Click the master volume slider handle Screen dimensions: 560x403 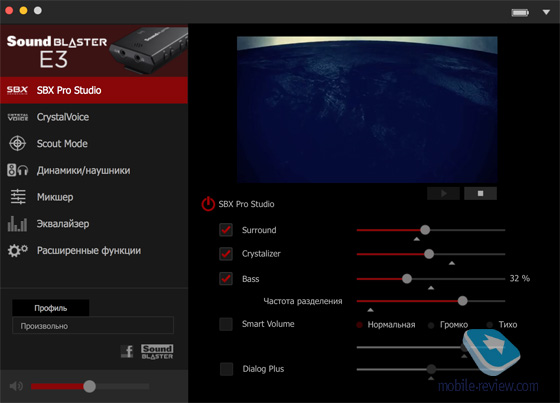(89, 386)
